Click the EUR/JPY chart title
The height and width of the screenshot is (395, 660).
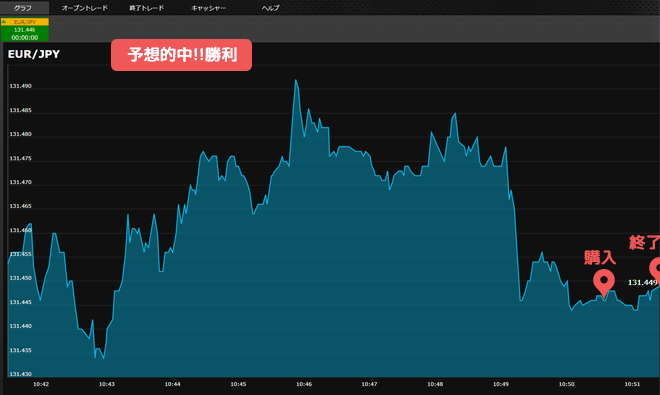(34, 54)
